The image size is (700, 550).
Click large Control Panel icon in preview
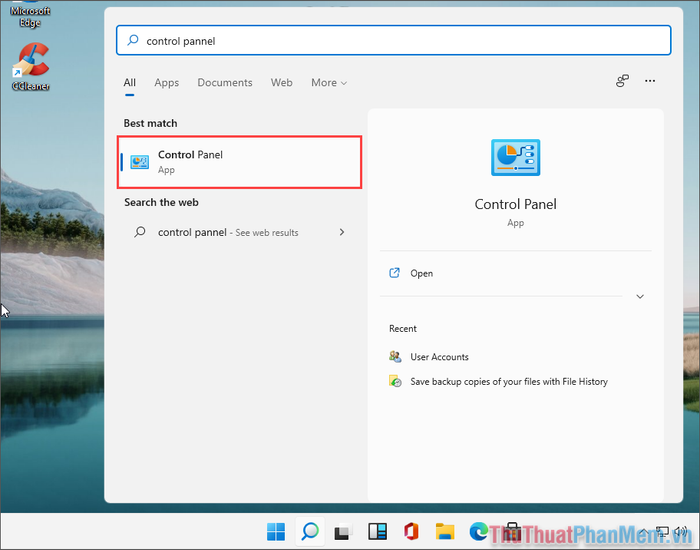516,158
